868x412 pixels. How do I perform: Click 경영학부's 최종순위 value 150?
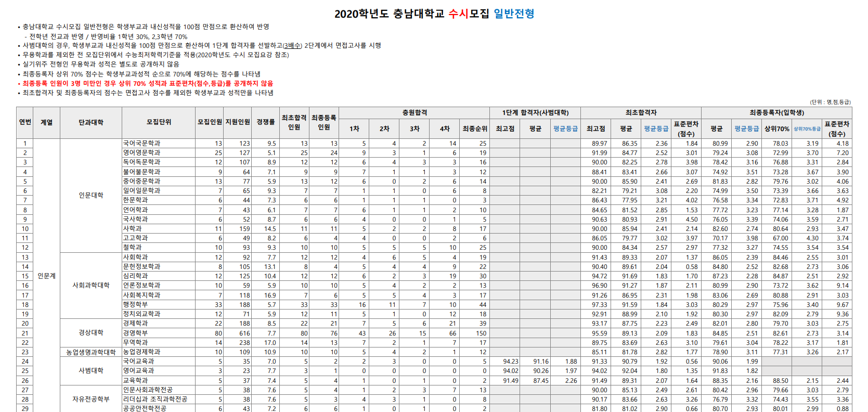pyautogui.click(x=481, y=333)
